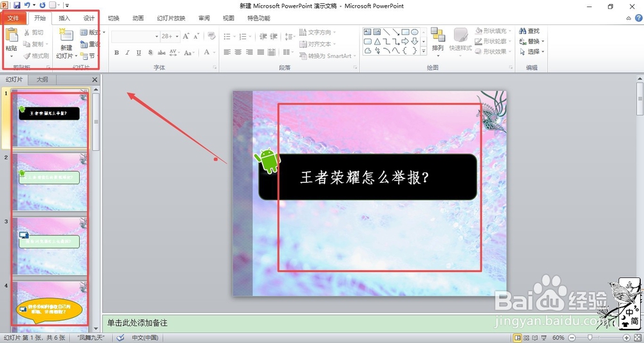Switch to slide sorter view in status bar

(527, 338)
